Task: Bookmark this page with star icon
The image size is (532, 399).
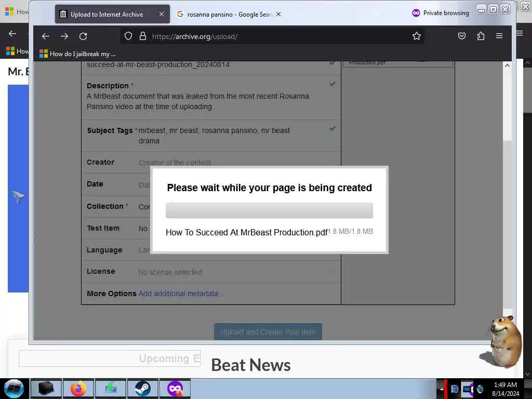Action: coord(416,36)
